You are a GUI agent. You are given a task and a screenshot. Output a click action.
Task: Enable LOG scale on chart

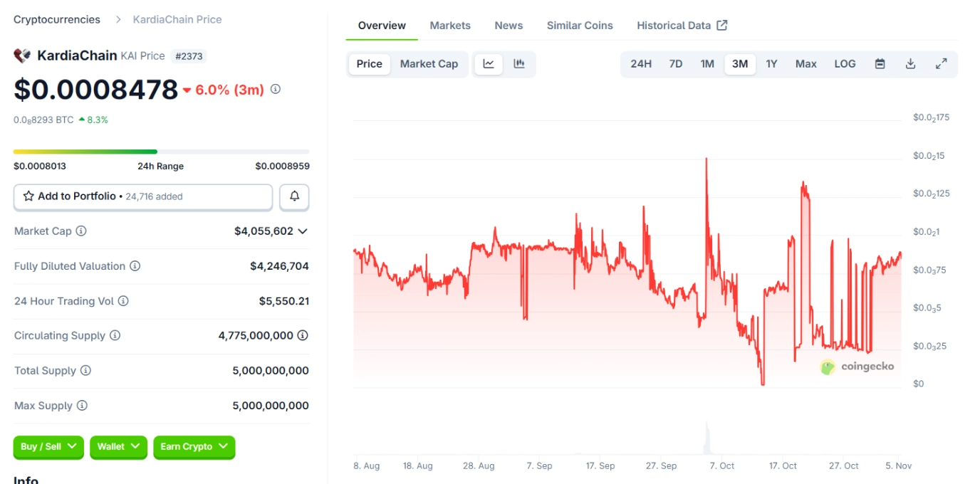[845, 64]
